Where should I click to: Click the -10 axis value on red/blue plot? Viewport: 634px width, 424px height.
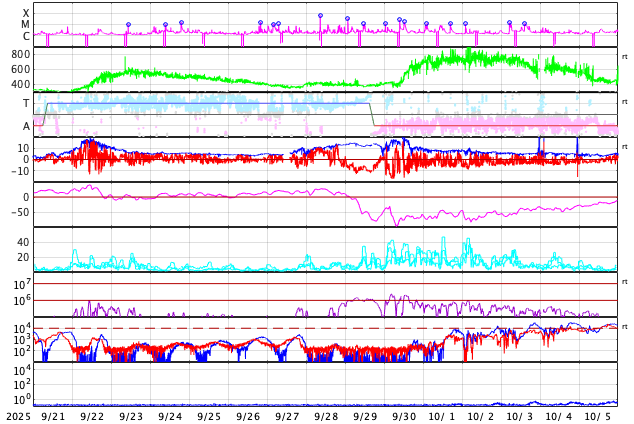coord(19,171)
